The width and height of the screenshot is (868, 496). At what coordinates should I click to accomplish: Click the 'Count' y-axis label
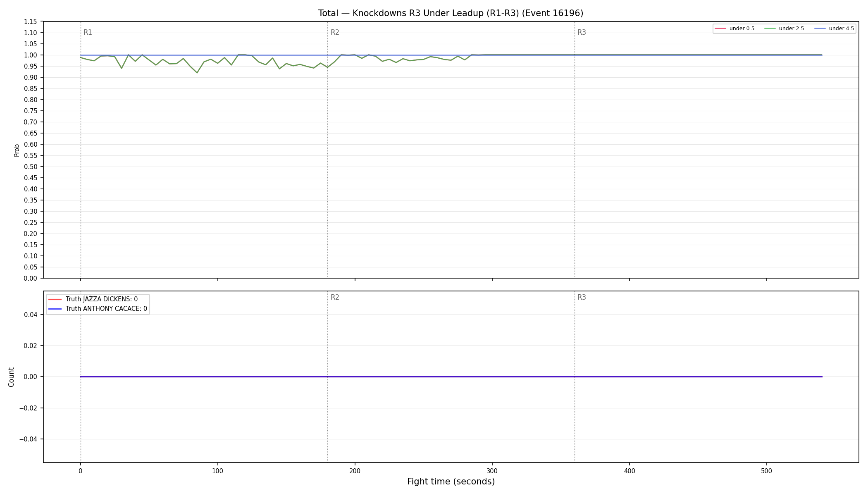tap(11, 377)
